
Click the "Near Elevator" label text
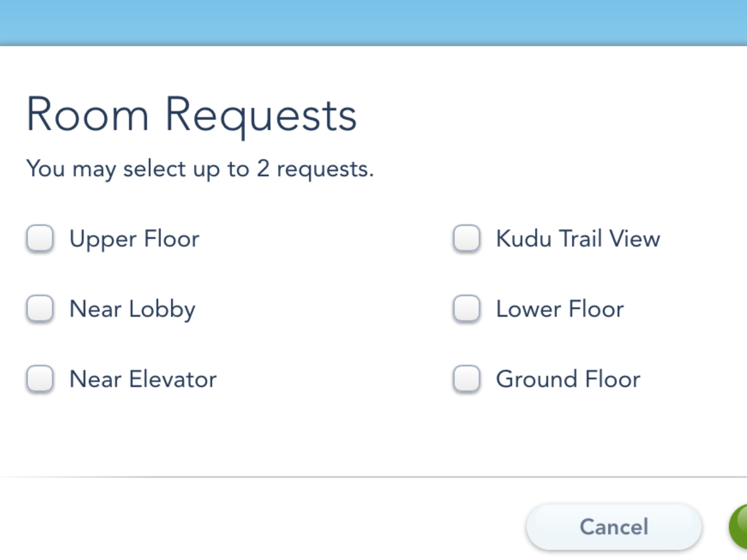coord(143,379)
